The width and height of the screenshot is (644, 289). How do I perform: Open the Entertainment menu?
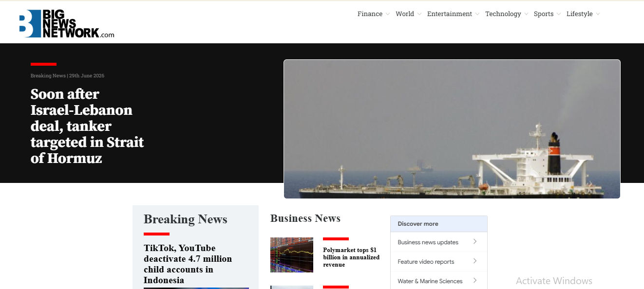tap(450, 14)
